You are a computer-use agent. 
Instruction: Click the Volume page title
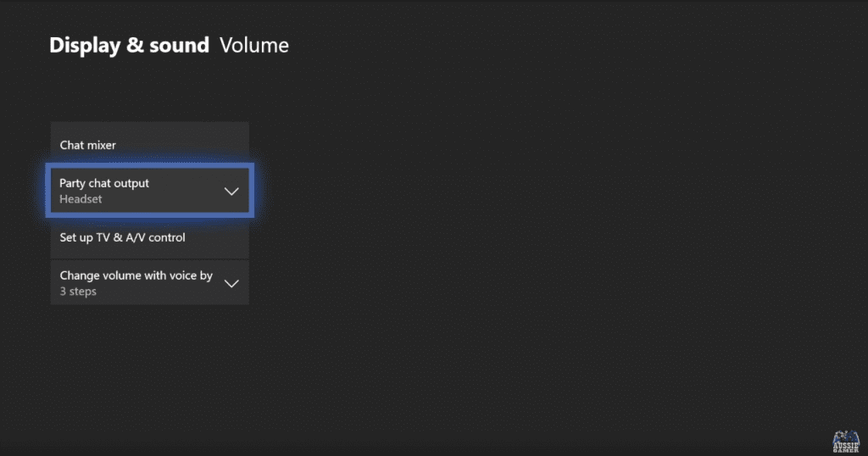[x=254, y=46]
